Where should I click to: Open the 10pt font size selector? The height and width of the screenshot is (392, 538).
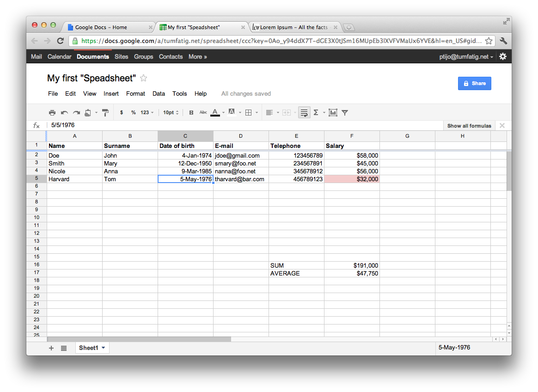click(171, 113)
